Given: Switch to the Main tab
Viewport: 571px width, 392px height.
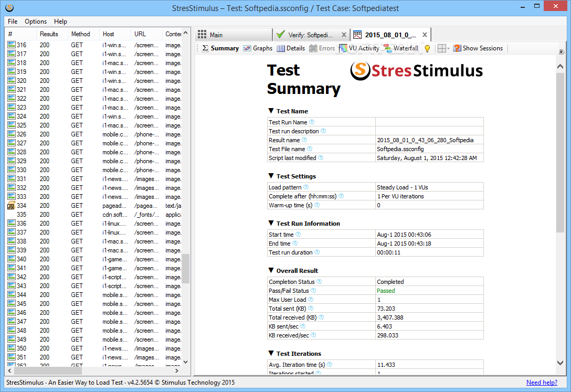Looking at the screenshot, I should point(234,35).
